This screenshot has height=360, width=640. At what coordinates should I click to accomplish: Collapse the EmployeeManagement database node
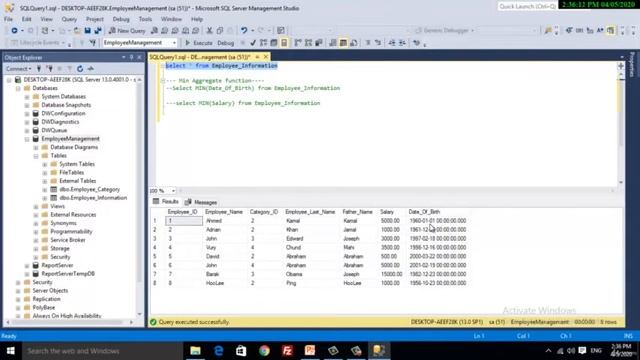pos(27,139)
